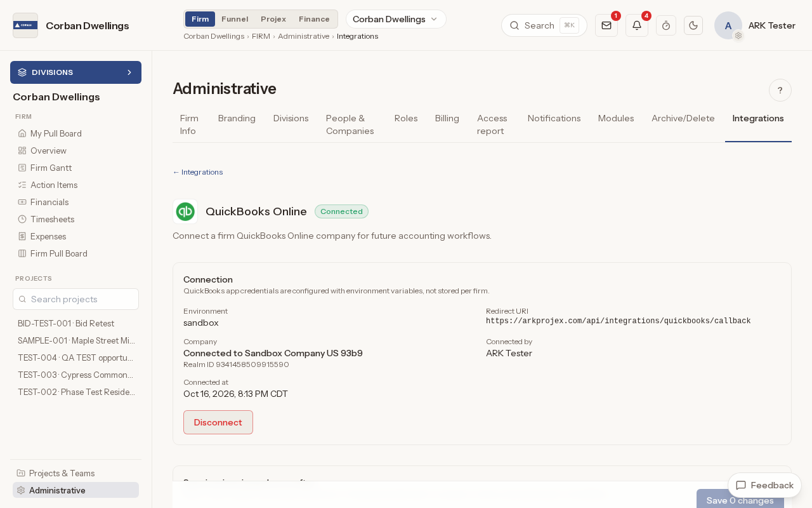This screenshot has width=812, height=508.
Task: Open Projects & Teams at sidebar bottom
Action: [x=75, y=473]
